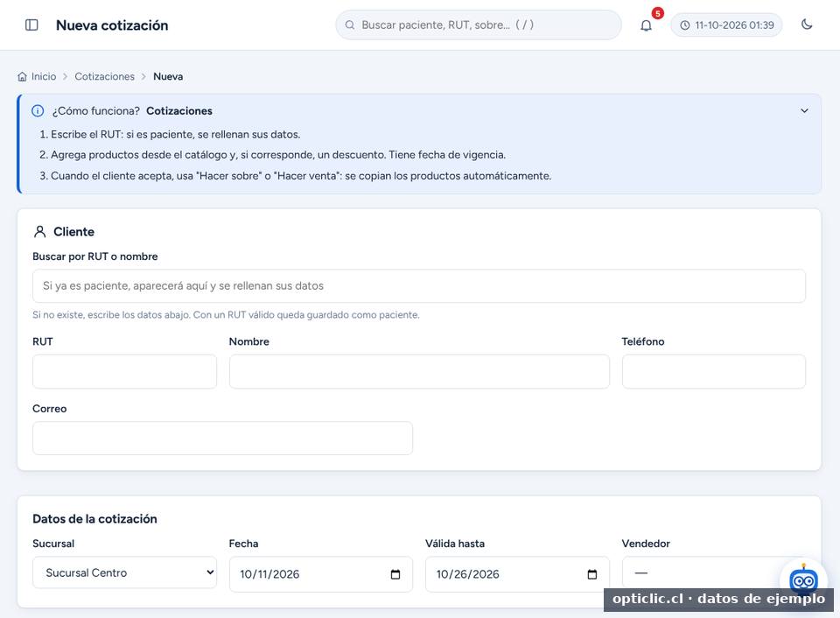Click the Nueva cotización page title
This screenshot has height=618, width=840.
click(x=112, y=25)
